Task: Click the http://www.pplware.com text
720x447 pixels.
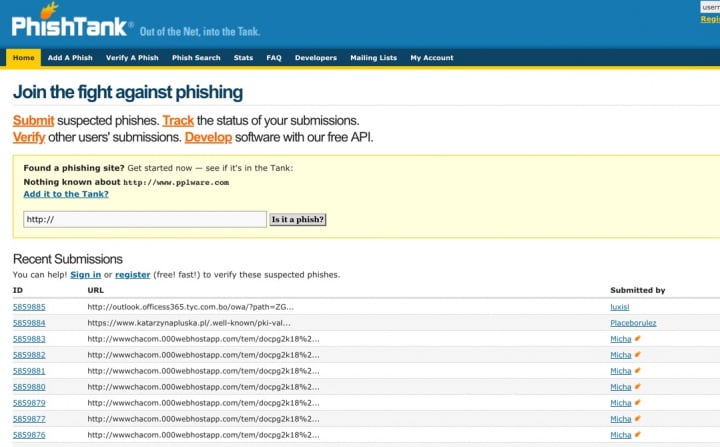Action: pos(176,182)
